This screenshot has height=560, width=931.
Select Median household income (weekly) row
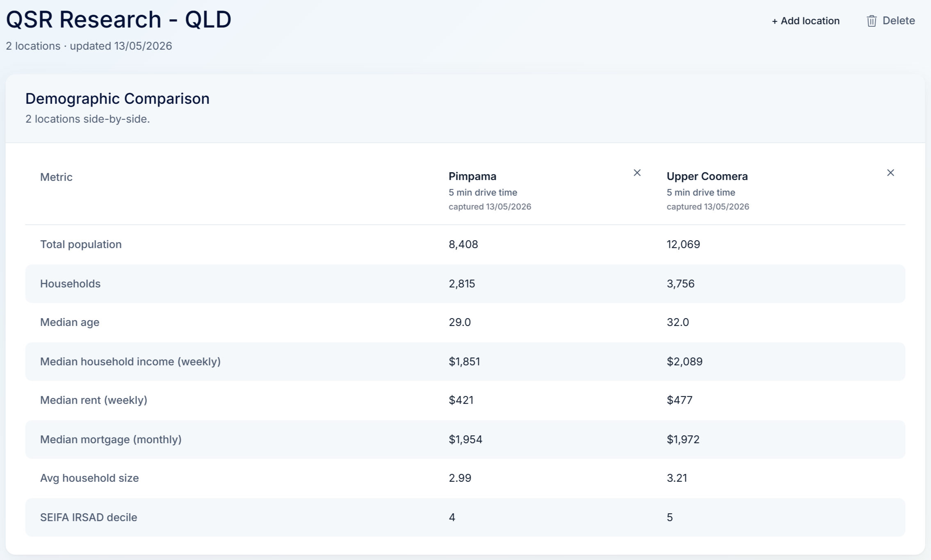click(x=465, y=362)
